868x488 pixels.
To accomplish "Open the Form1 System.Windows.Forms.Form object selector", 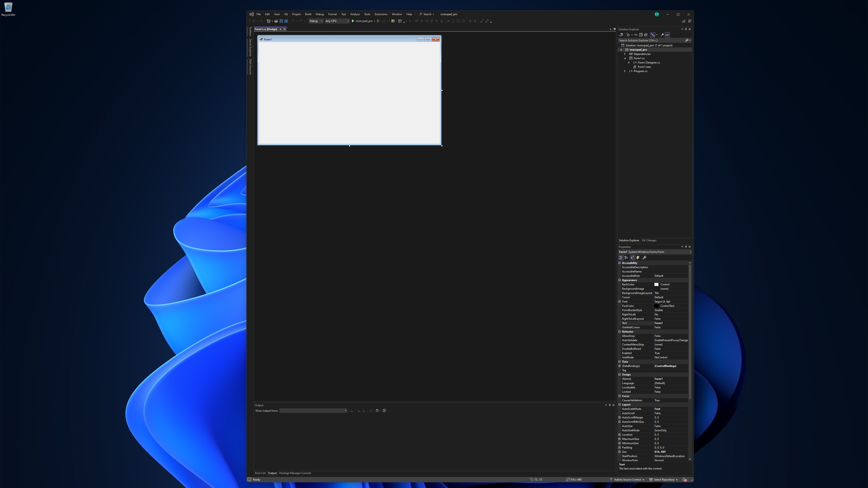I will tap(655, 252).
